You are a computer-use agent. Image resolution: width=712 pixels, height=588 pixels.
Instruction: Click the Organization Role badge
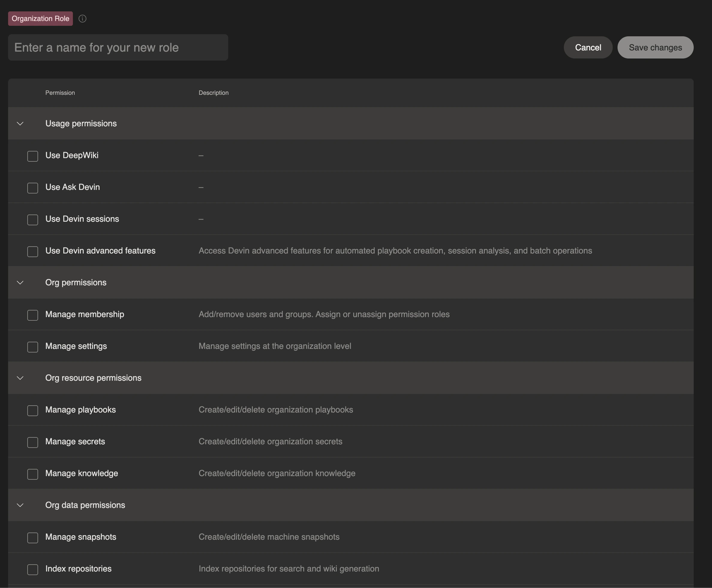pyautogui.click(x=40, y=19)
